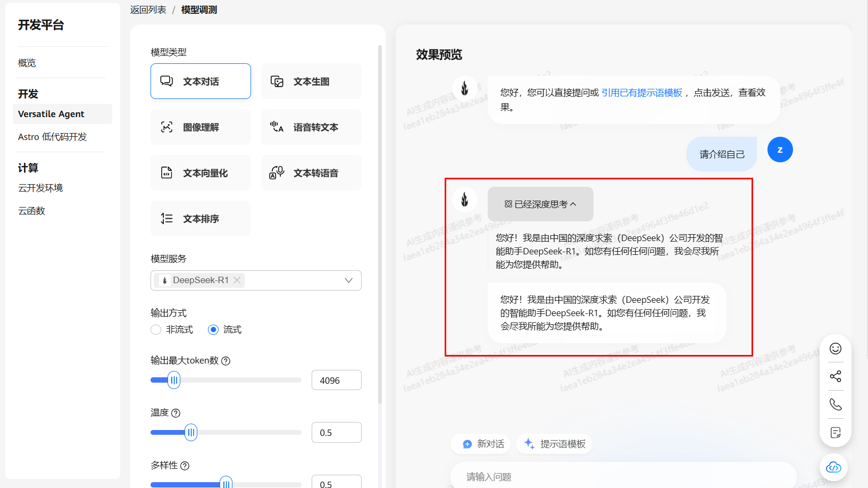Viewport: 868px width, 488px height.
Task: Click the 文本转语音 microphone icon
Action: pyautogui.click(x=277, y=172)
